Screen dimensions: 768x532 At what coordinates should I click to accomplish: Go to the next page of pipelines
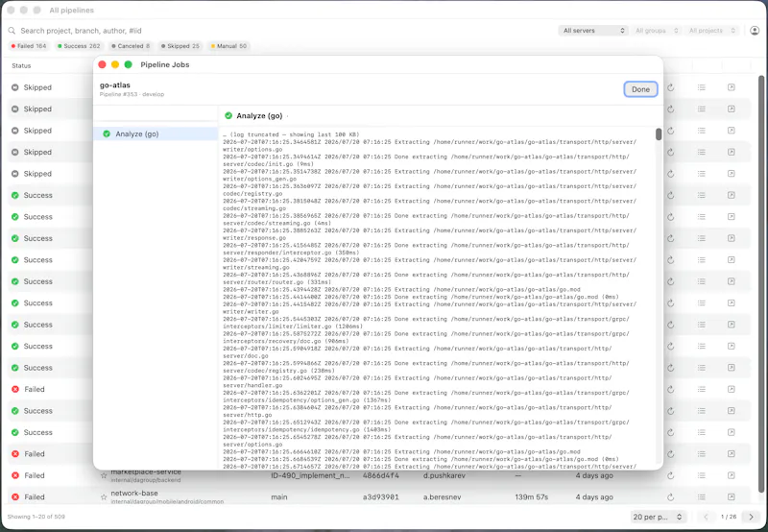751,517
